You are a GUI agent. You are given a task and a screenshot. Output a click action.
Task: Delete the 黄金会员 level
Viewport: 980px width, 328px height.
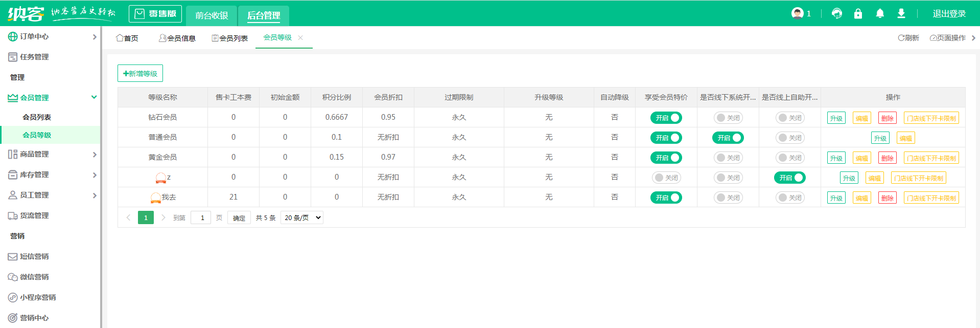[887, 158]
